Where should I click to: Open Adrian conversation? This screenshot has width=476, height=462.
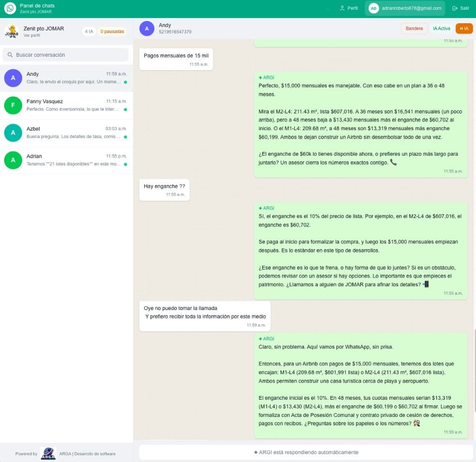(66, 160)
